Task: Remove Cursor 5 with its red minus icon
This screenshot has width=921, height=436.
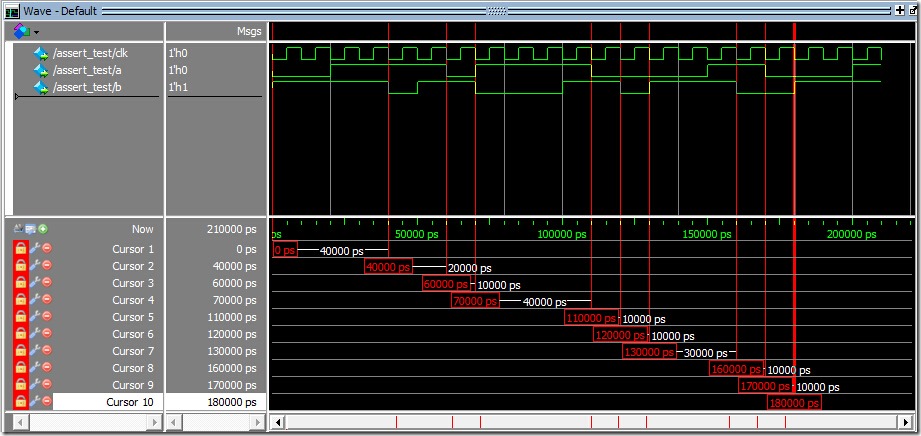Action: pyautogui.click(x=47, y=317)
